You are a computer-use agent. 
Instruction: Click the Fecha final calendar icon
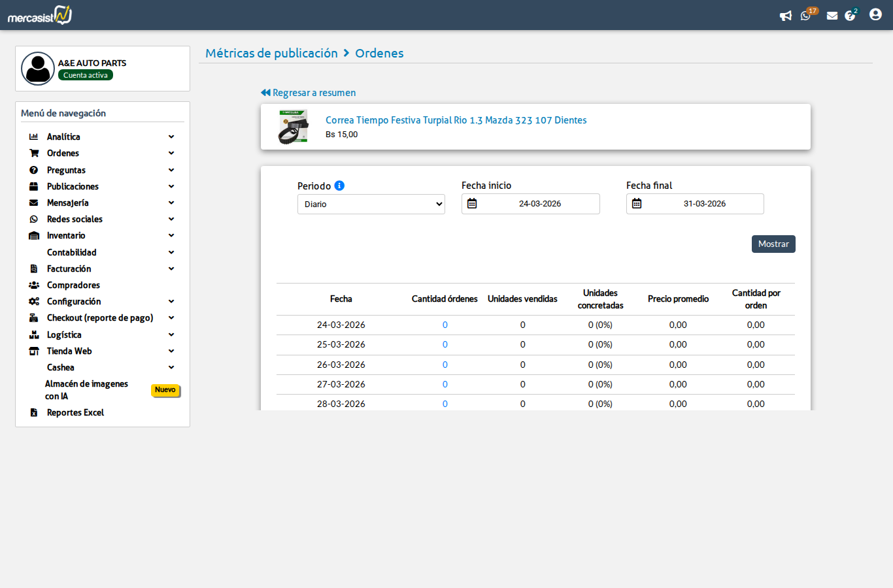637,204
